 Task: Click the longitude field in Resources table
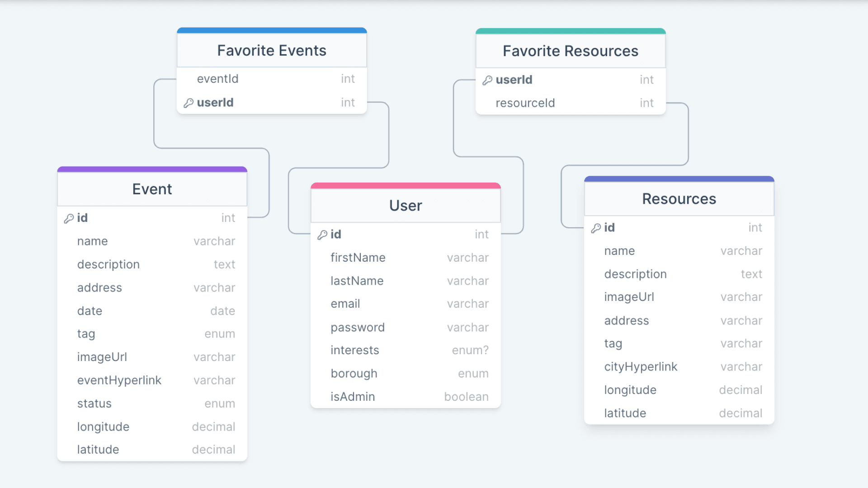679,390
